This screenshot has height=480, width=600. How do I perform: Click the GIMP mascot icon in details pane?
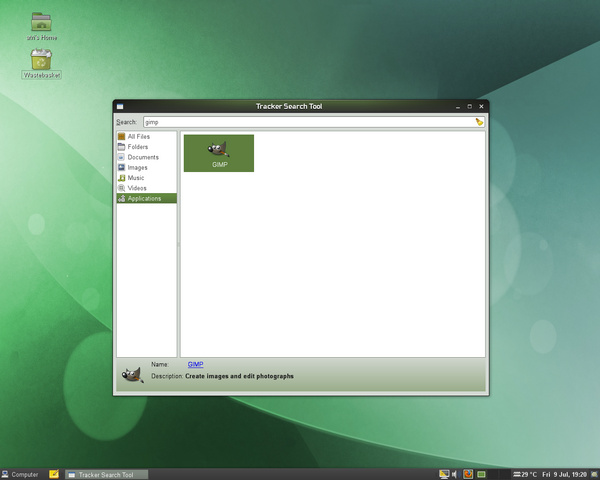(x=132, y=375)
